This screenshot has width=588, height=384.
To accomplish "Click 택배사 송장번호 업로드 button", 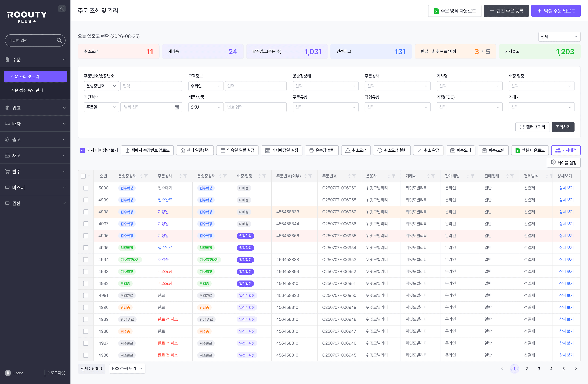I will tap(147, 150).
